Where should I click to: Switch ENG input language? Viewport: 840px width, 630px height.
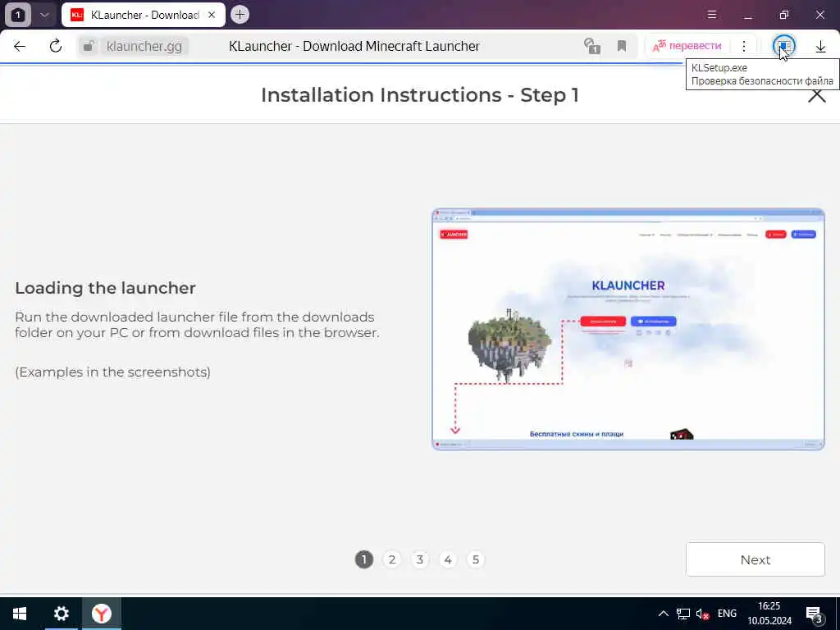(x=727, y=614)
